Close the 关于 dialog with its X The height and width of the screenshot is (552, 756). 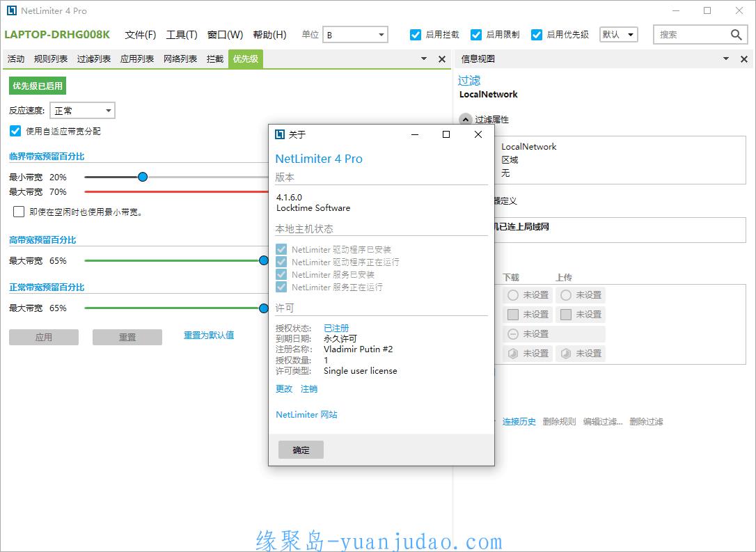(478, 134)
